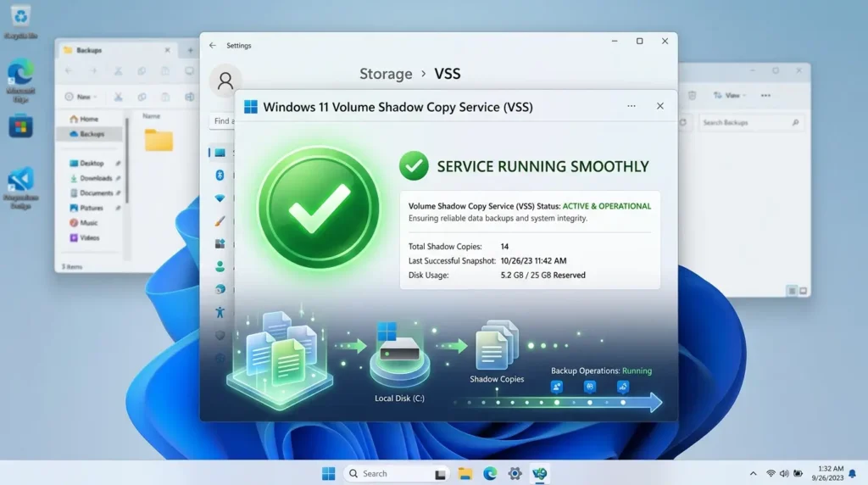The height and width of the screenshot is (485, 868).
Task: Click the Shadow Copies documents icon
Action: click(x=497, y=345)
